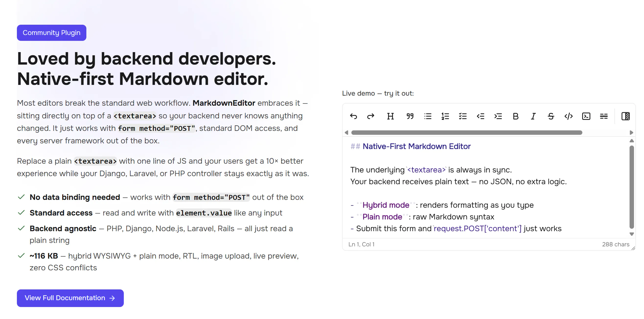Insert a horizontal rule
Image resolution: width=644 pixels, height=319 pixels.
point(604,116)
